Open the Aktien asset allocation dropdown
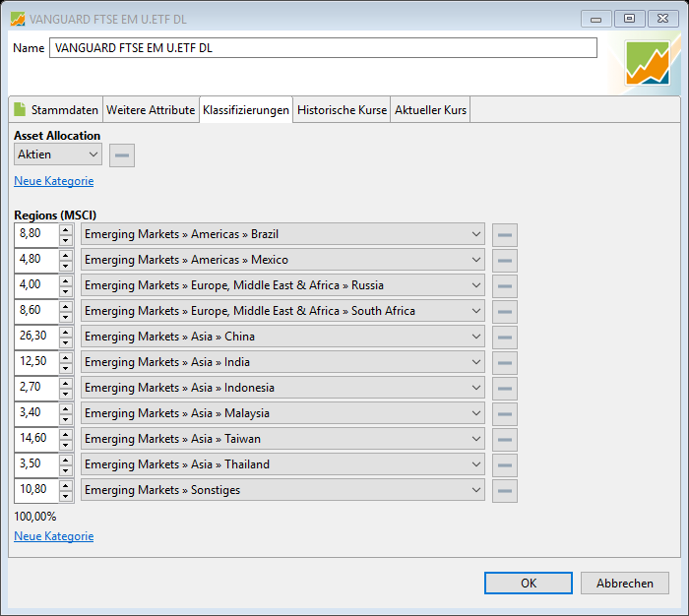Image resolution: width=689 pixels, height=616 pixels. pyautogui.click(x=58, y=154)
